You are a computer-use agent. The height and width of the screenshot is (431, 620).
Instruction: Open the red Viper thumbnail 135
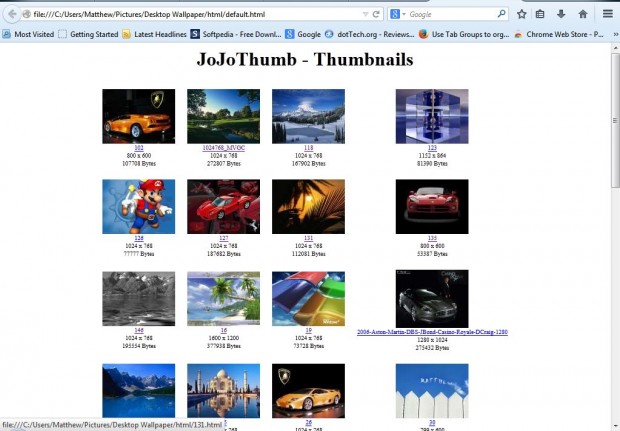point(432,206)
